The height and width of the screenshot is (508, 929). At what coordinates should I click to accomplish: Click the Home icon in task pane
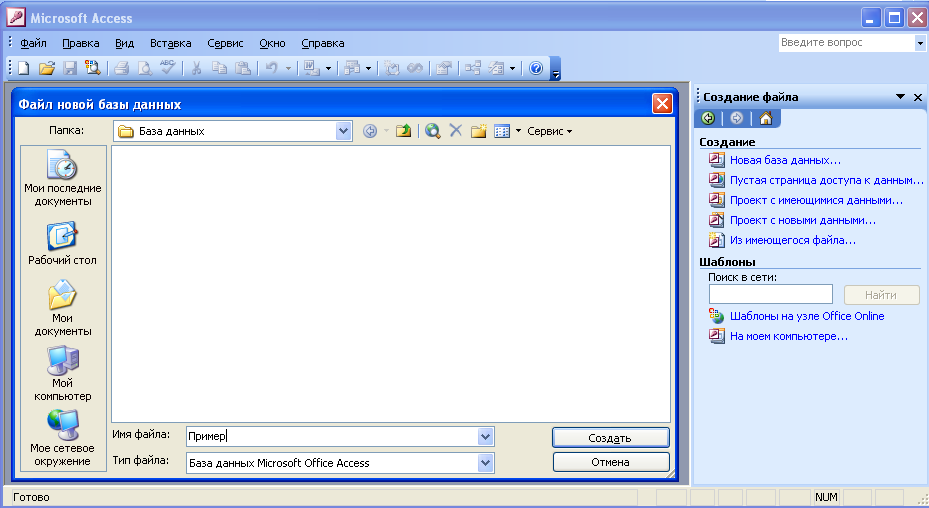coord(765,119)
